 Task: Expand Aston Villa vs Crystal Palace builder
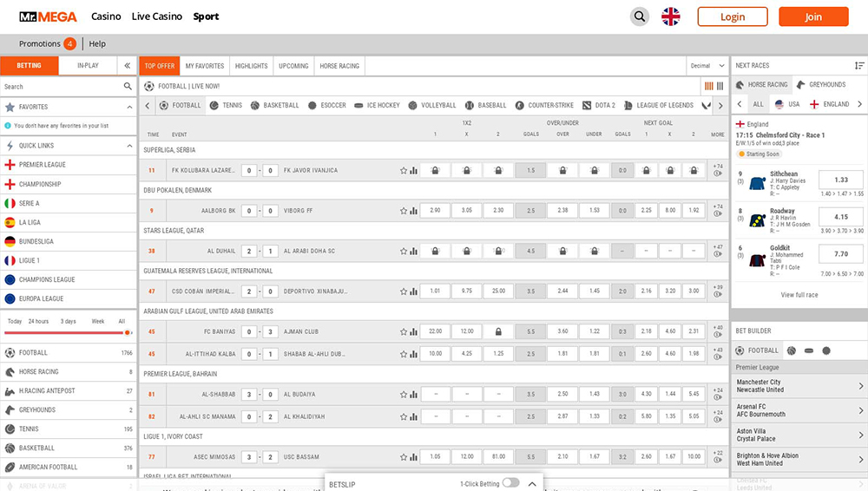coord(799,435)
